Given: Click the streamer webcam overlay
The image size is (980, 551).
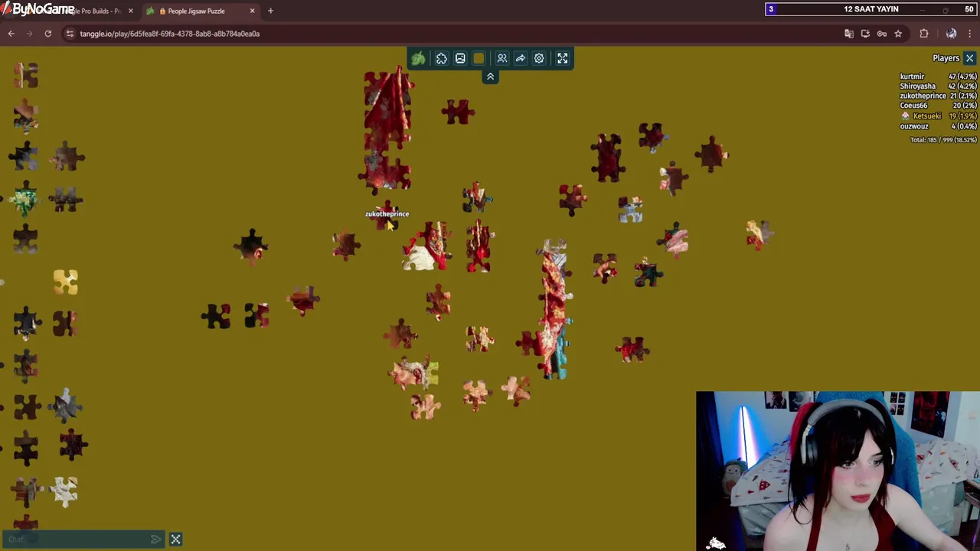Looking at the screenshot, I should click(x=838, y=471).
